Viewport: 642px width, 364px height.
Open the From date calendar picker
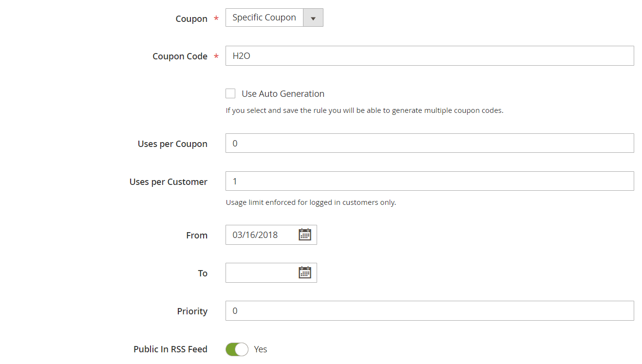tap(304, 235)
